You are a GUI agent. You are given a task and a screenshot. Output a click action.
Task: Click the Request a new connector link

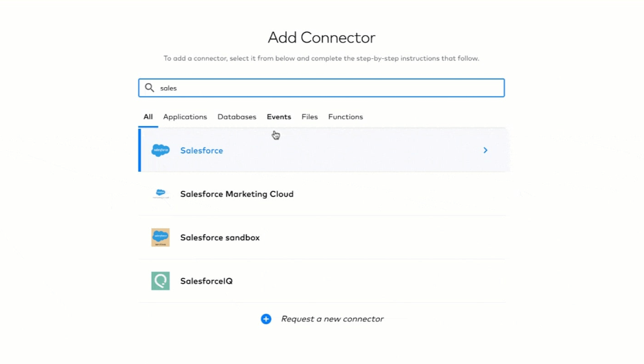(332, 319)
